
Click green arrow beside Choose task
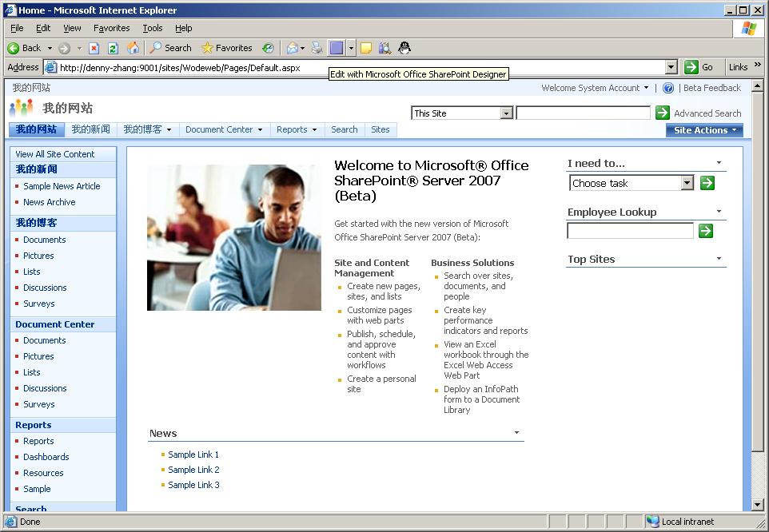[707, 183]
